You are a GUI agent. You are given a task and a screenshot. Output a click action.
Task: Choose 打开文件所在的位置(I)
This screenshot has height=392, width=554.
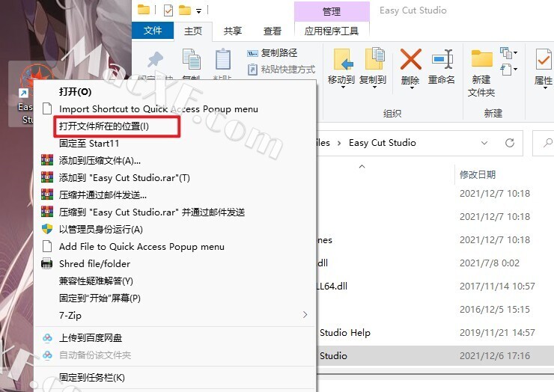click(x=175, y=126)
